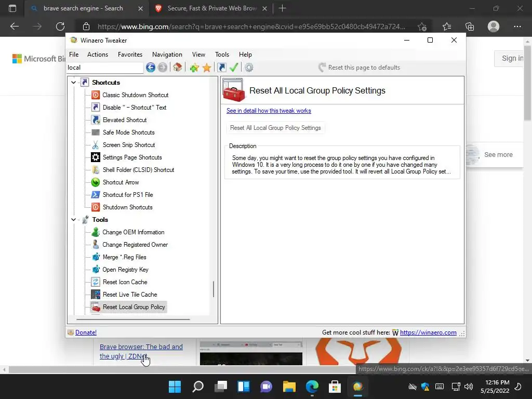Click the Winaero search box containing local
The width and height of the screenshot is (532, 399).
click(x=105, y=68)
